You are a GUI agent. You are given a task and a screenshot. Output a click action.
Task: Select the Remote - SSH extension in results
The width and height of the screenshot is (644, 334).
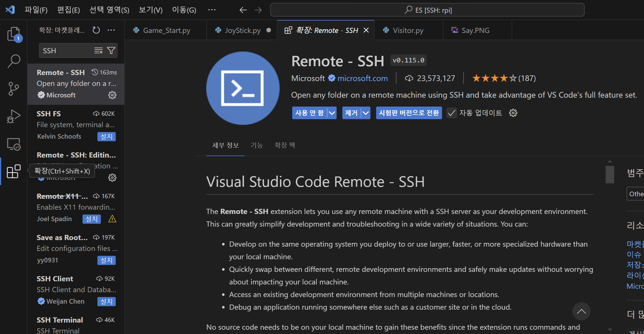76,84
